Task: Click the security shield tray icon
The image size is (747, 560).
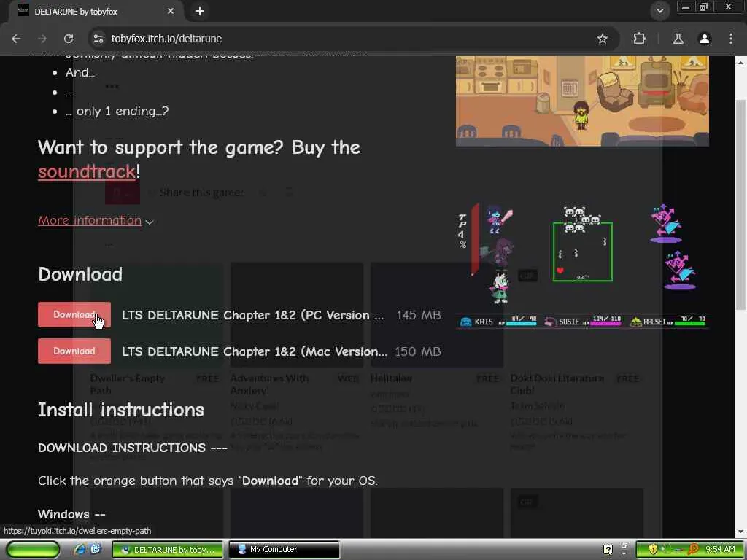Action: 653,550
